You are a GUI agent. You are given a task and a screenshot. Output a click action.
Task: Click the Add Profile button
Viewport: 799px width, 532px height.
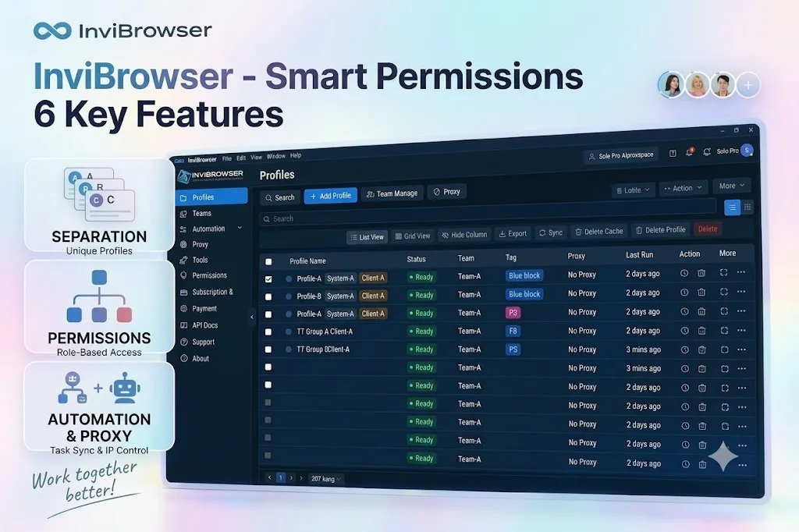(331, 196)
